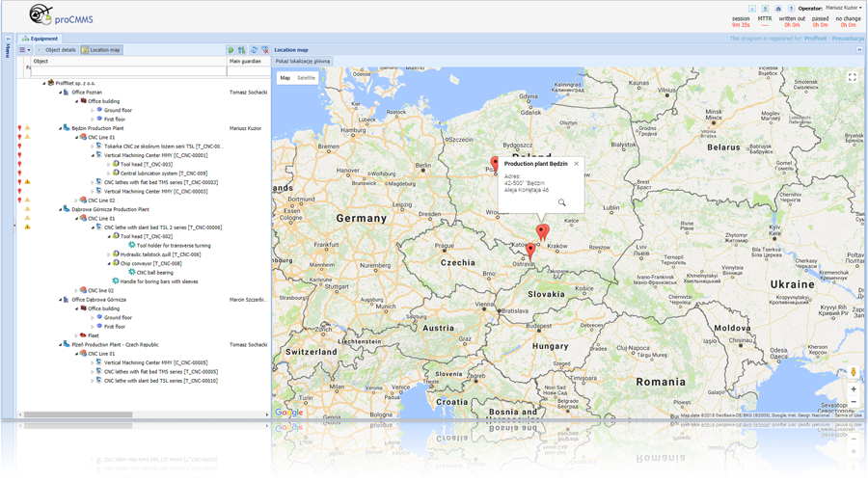Viewport: 868px width, 481px height.
Task: Click the red map marker near Ostrava
Action: pos(530,252)
